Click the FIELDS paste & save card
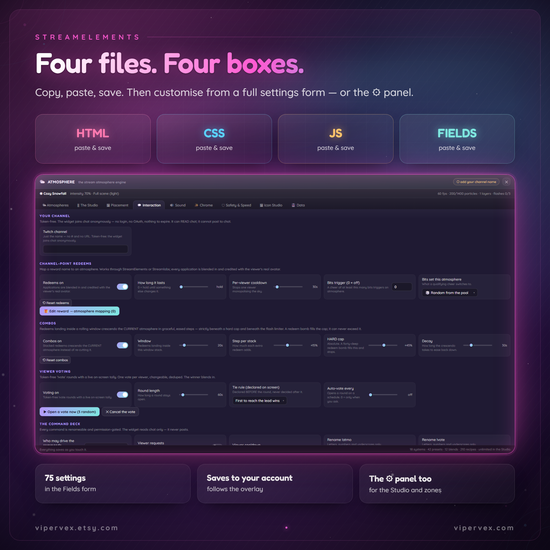The height and width of the screenshot is (550, 550). tap(457, 139)
